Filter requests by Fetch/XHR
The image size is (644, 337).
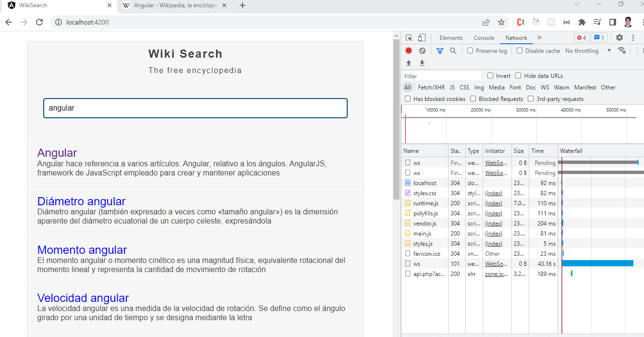431,87
